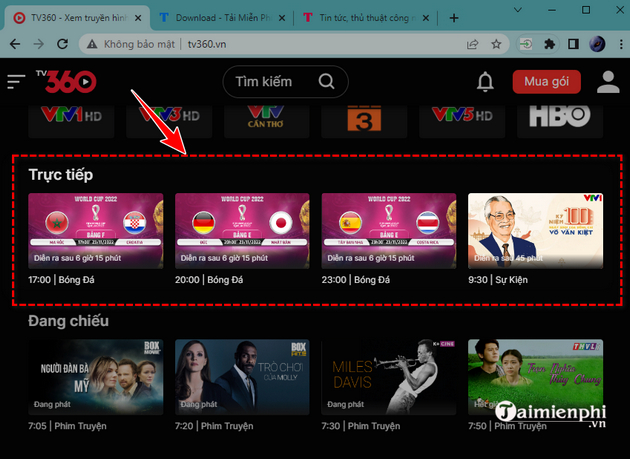Screen dimensions: 630x459
Task: Click the browser forward arrow
Action: [x=39, y=44]
